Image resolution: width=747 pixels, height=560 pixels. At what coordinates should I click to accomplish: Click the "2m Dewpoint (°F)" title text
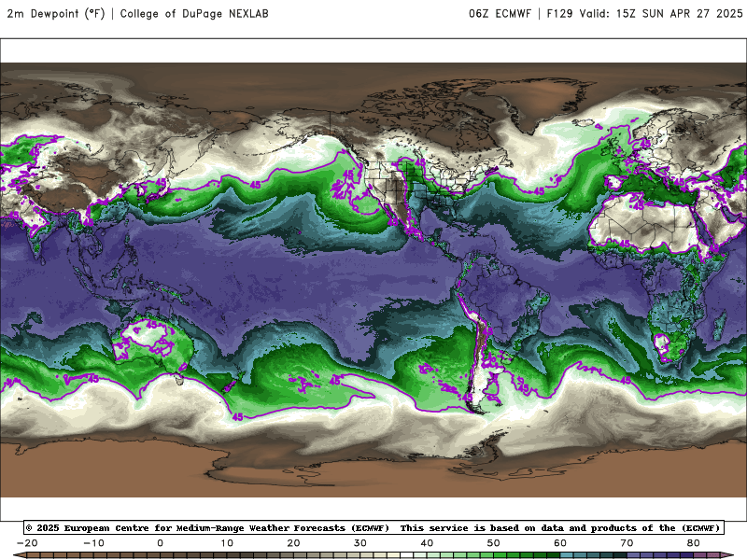(55, 13)
